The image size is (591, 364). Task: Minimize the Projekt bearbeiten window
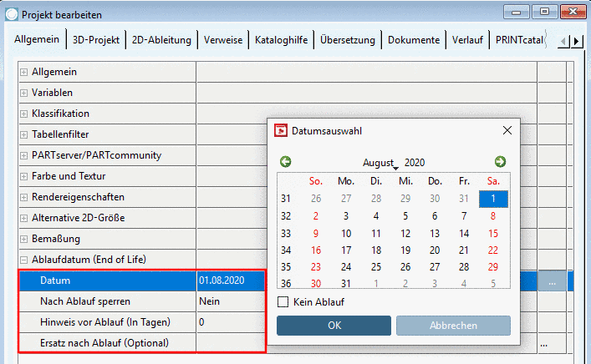(517, 12)
